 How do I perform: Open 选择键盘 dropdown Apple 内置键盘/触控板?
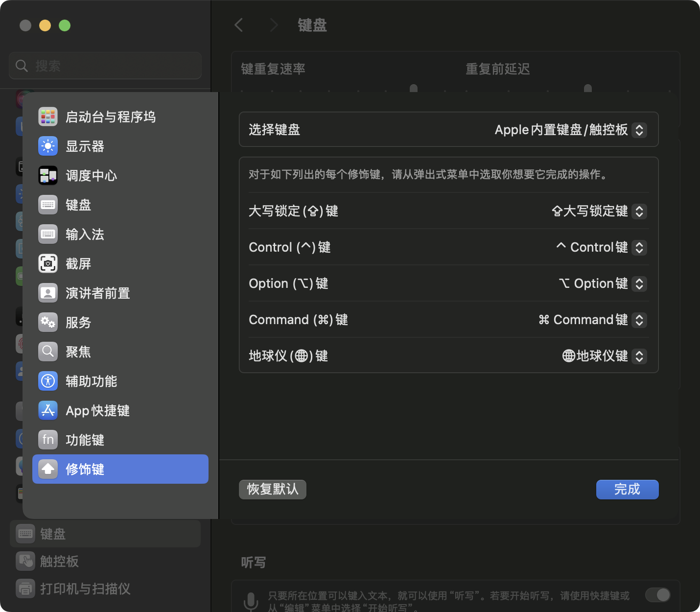pyautogui.click(x=571, y=130)
